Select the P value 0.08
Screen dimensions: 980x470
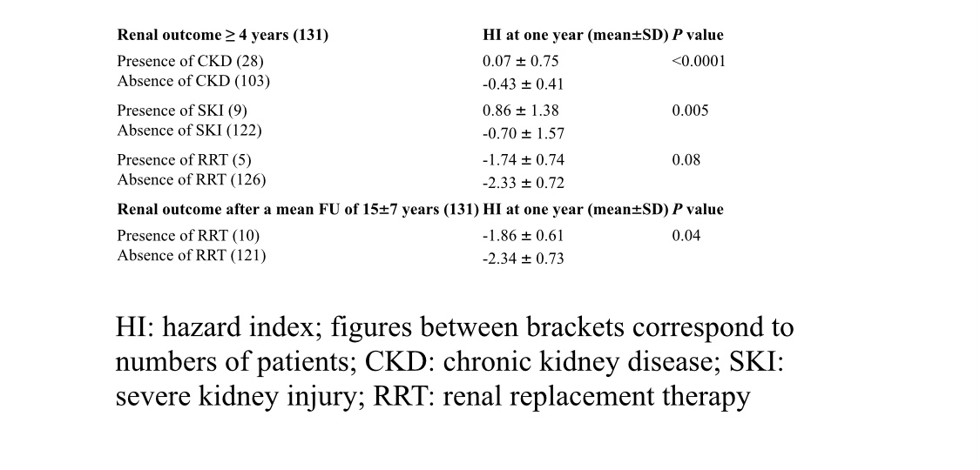point(686,160)
